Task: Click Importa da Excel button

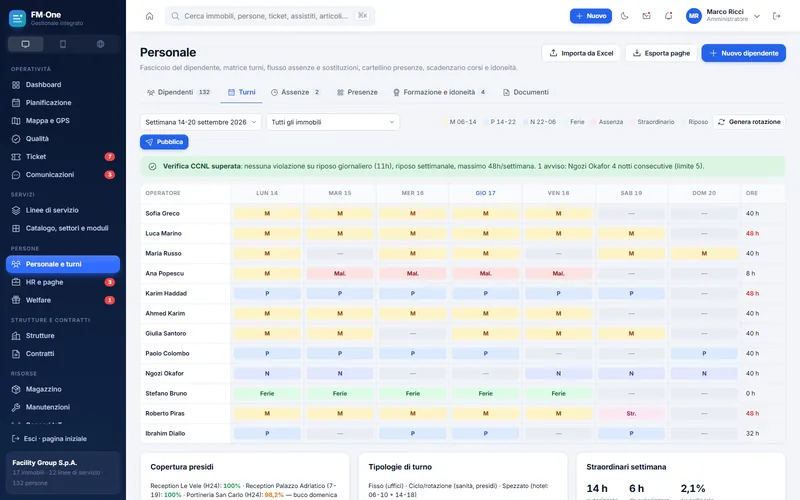Action: point(581,53)
